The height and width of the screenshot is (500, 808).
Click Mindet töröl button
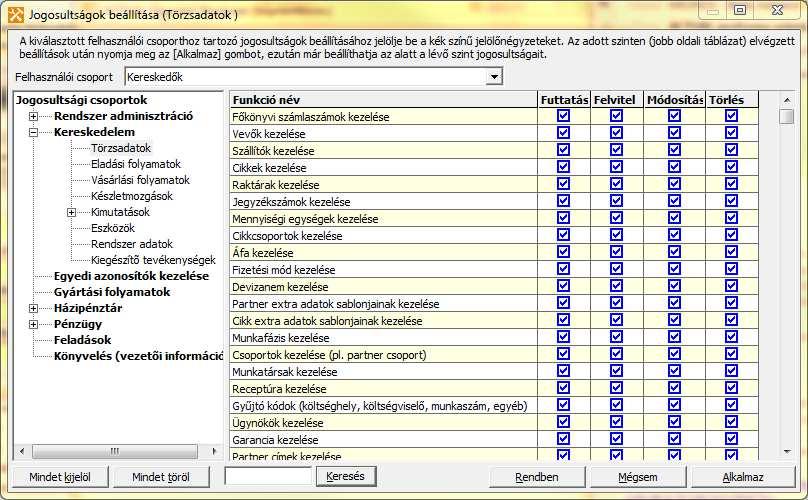point(161,477)
